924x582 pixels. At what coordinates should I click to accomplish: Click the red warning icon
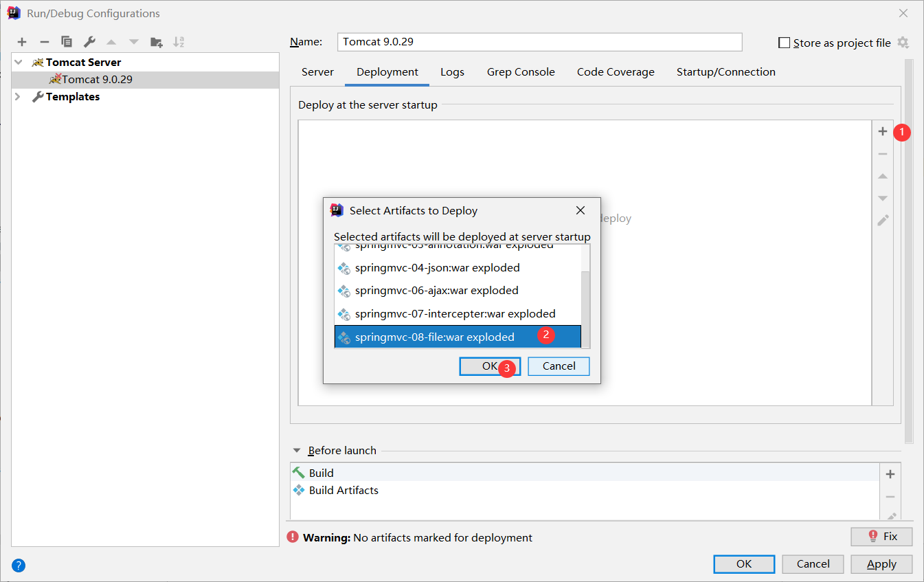point(293,537)
